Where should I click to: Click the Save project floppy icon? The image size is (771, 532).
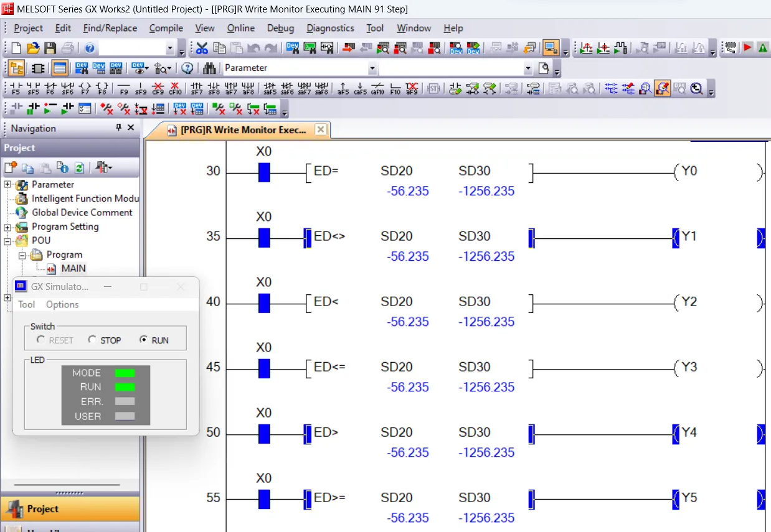(50, 48)
